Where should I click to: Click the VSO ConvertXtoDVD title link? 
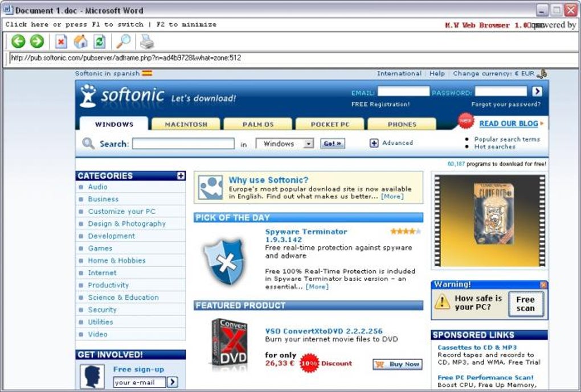[x=324, y=331]
